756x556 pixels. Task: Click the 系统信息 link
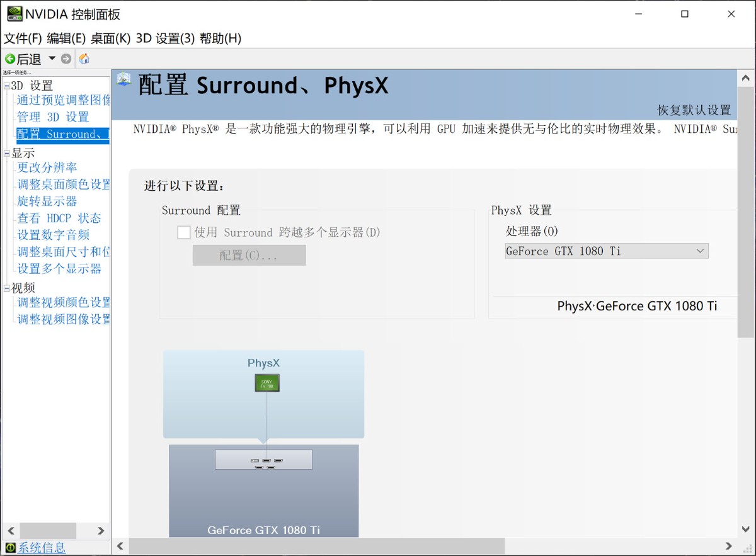point(42,548)
